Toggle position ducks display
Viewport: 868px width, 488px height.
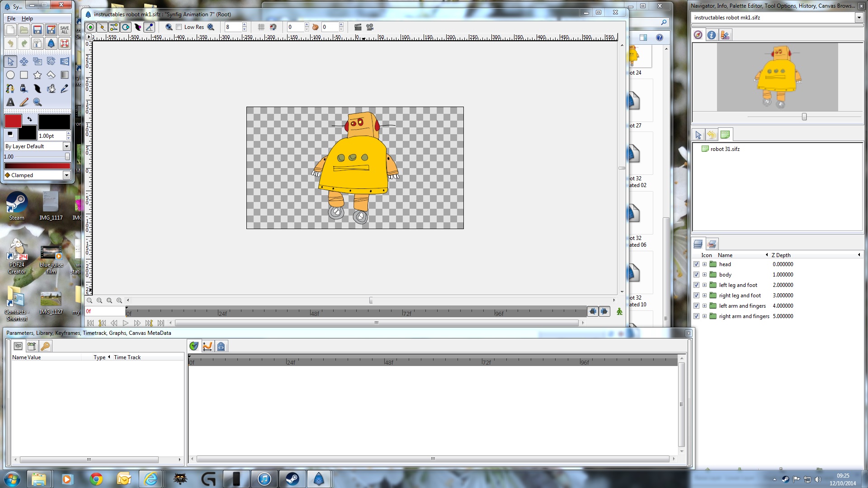click(x=90, y=27)
